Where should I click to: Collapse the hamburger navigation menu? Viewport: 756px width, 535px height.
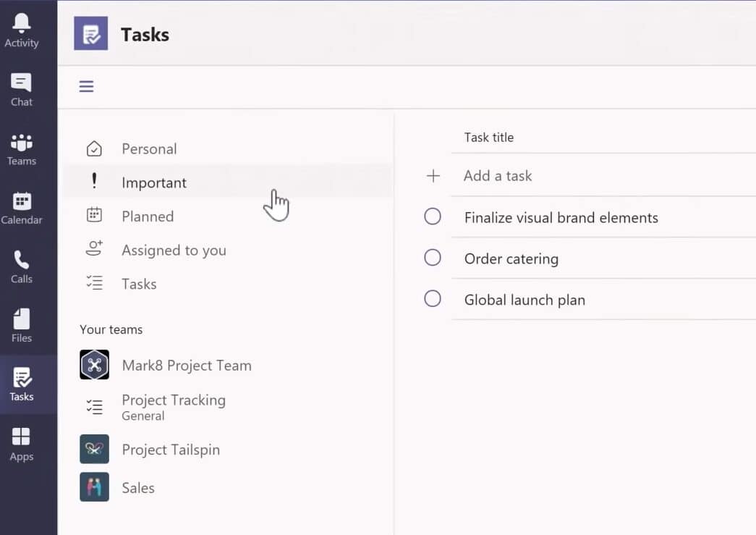(x=87, y=87)
